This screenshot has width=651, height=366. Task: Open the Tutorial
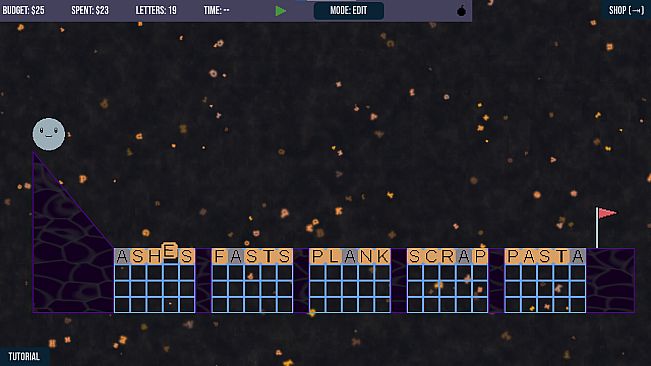(x=24, y=356)
